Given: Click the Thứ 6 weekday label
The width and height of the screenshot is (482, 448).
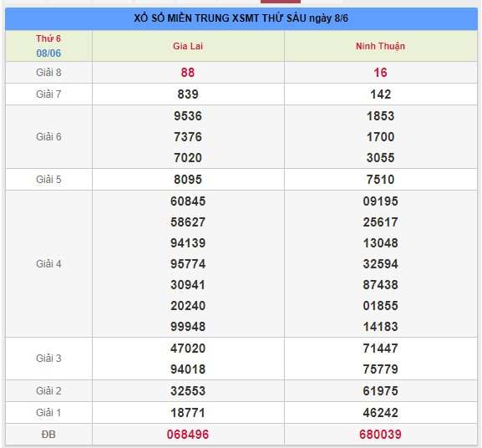Looking at the screenshot, I should pos(48,38).
